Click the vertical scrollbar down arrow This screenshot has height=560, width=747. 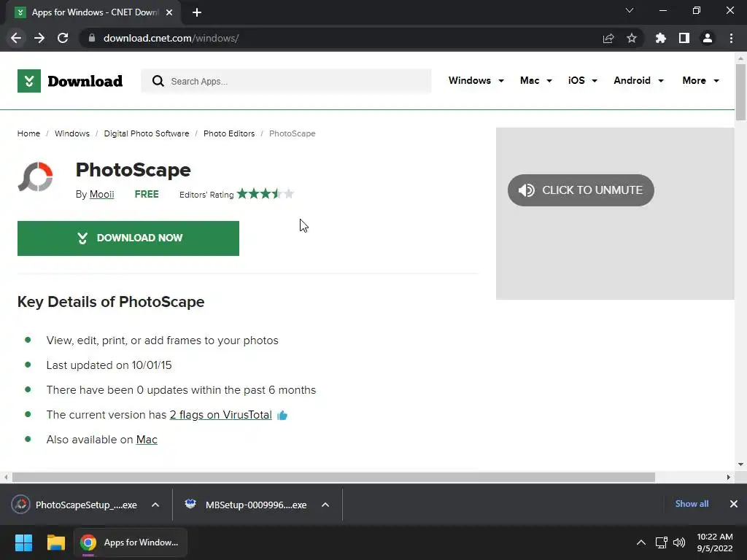[740, 464]
